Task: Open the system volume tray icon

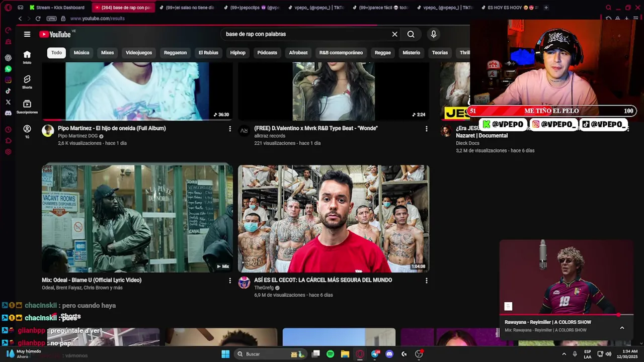Action: [608, 354]
